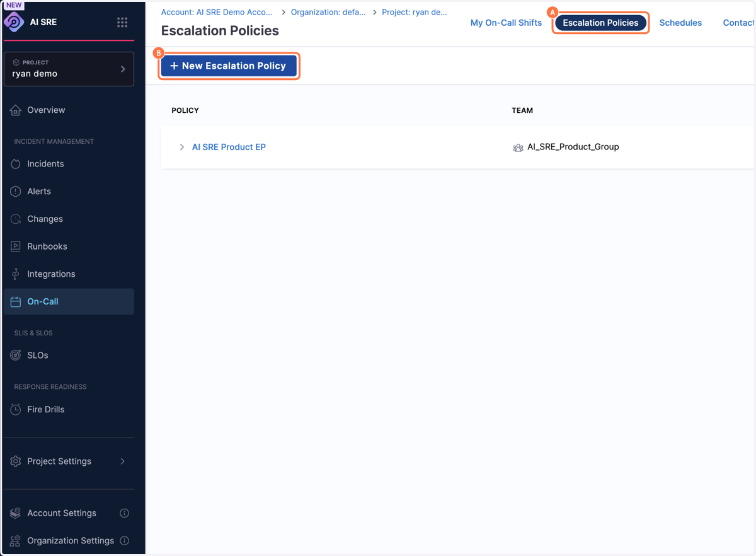756x556 pixels.
Task: Select On-Call in the sidebar
Action: [69, 301]
